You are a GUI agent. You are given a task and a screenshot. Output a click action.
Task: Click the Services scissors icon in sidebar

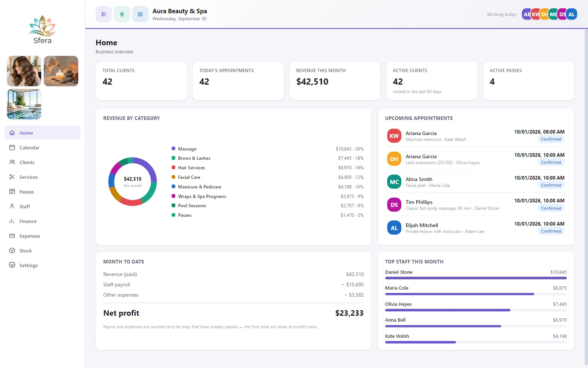pos(12,177)
